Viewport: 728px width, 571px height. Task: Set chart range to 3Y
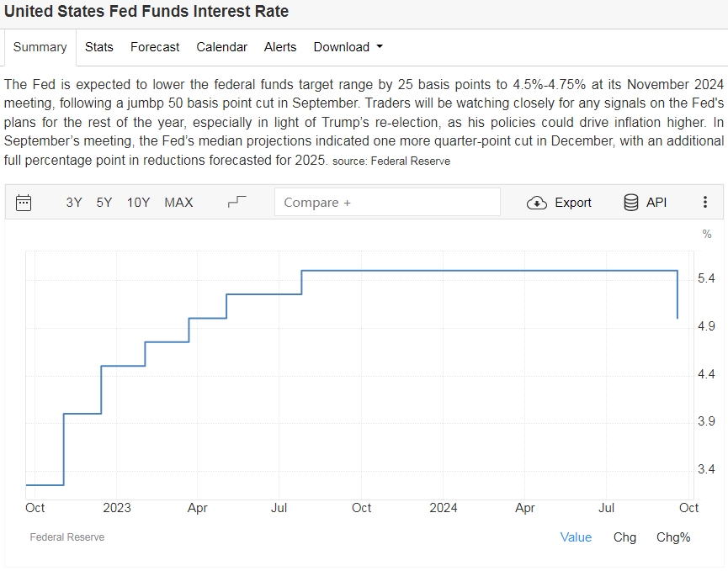[x=74, y=202]
